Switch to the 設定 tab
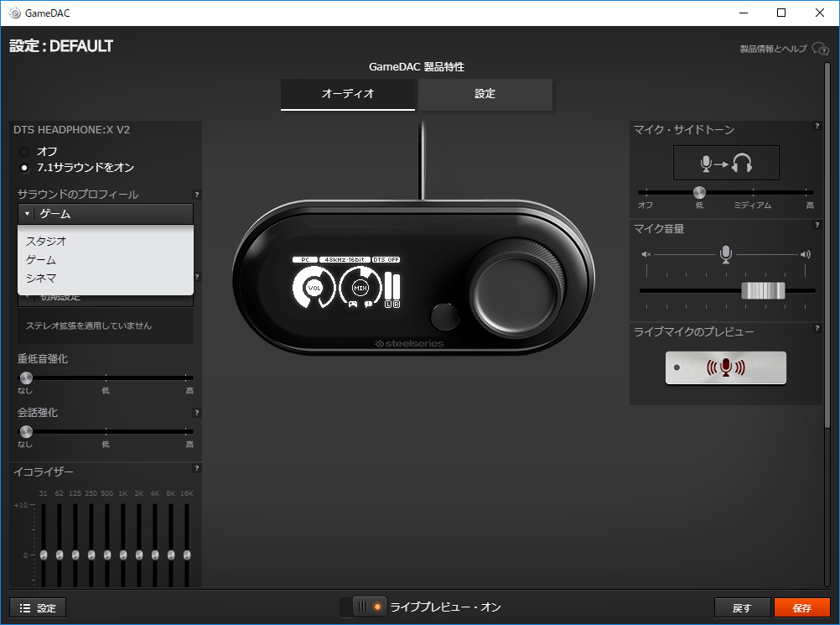This screenshot has height=625, width=840. (485, 94)
